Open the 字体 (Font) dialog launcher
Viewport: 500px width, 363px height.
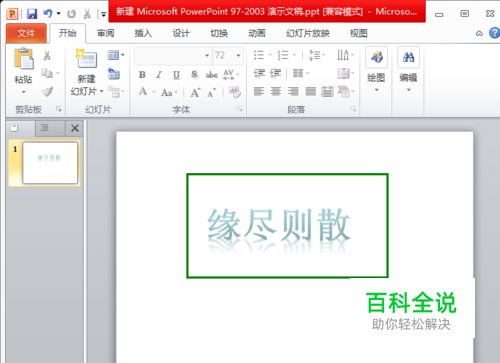pos(240,109)
